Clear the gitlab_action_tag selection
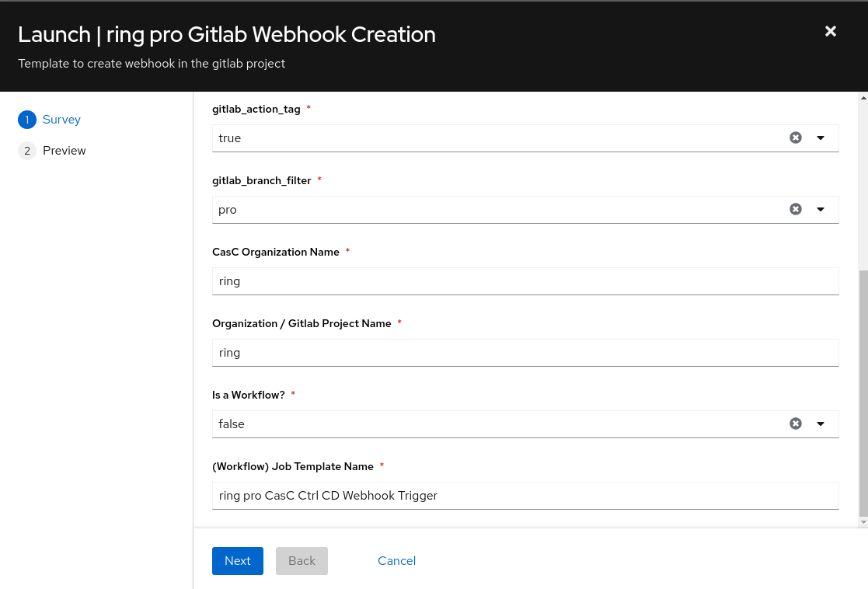Viewport: 868px width, 589px height. [x=796, y=138]
